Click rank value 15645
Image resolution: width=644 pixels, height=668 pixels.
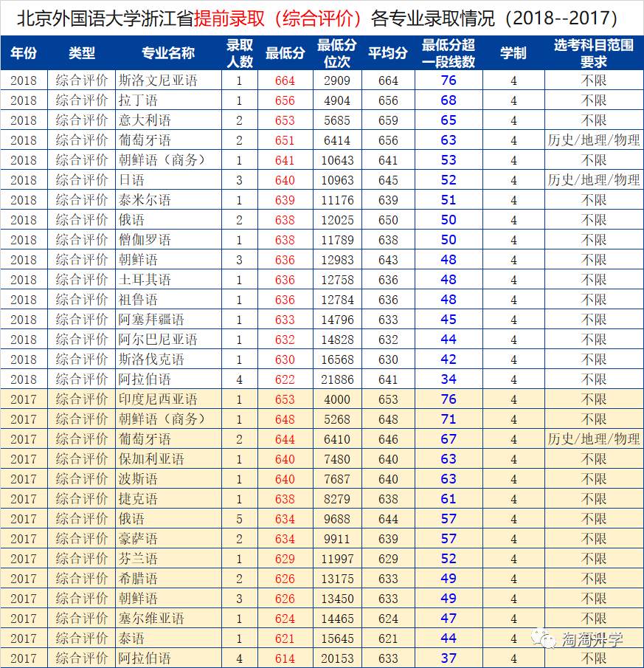(x=337, y=638)
